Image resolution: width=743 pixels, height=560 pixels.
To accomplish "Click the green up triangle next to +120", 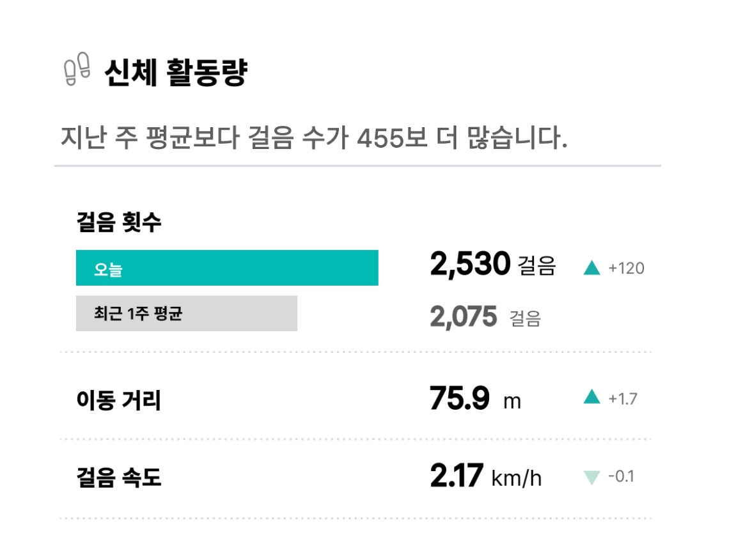I will click(x=591, y=268).
